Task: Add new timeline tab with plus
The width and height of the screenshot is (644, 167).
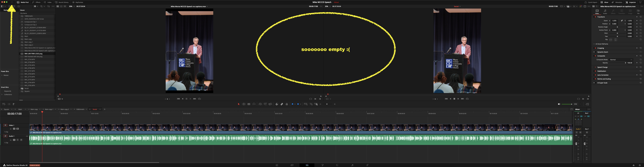Action: point(105,109)
